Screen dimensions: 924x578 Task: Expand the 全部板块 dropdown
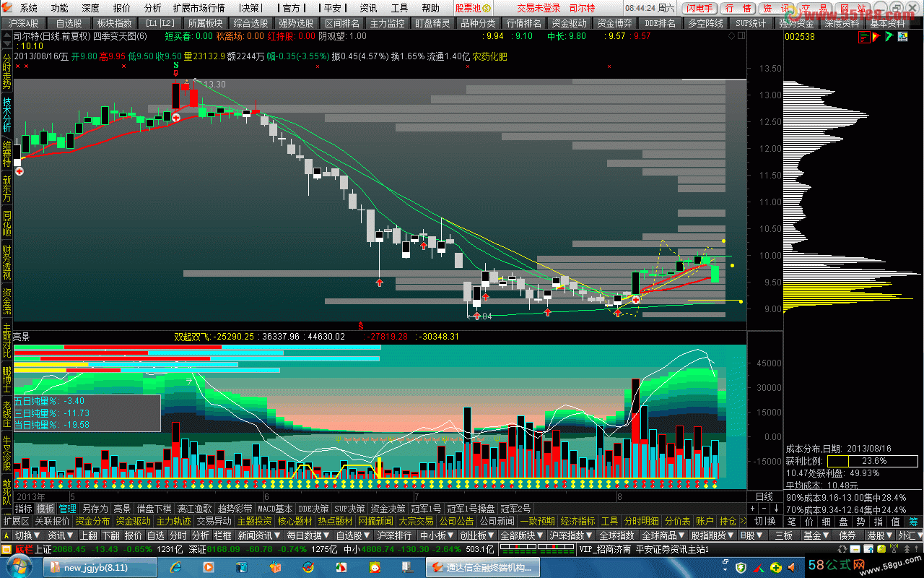click(522, 535)
